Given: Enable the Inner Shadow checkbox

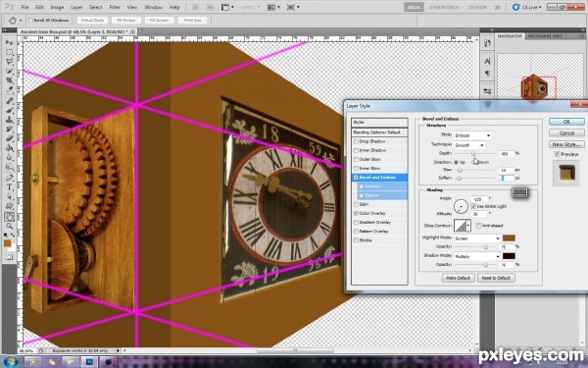Looking at the screenshot, I should [356, 150].
